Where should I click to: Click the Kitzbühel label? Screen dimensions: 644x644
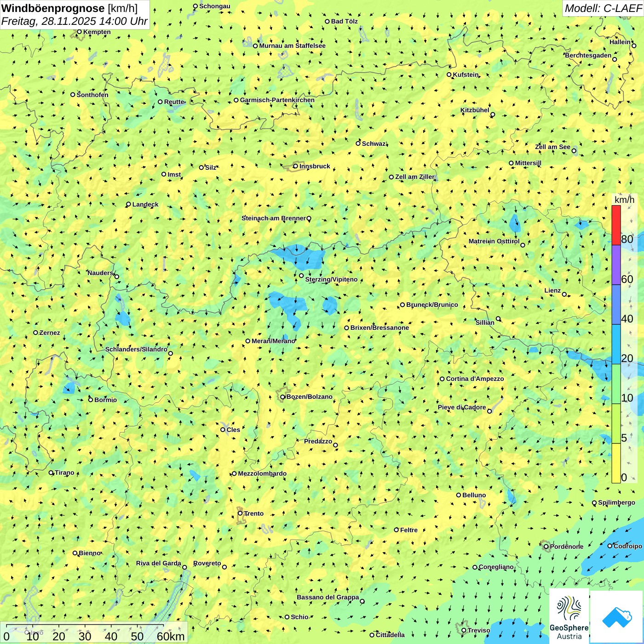point(475,110)
